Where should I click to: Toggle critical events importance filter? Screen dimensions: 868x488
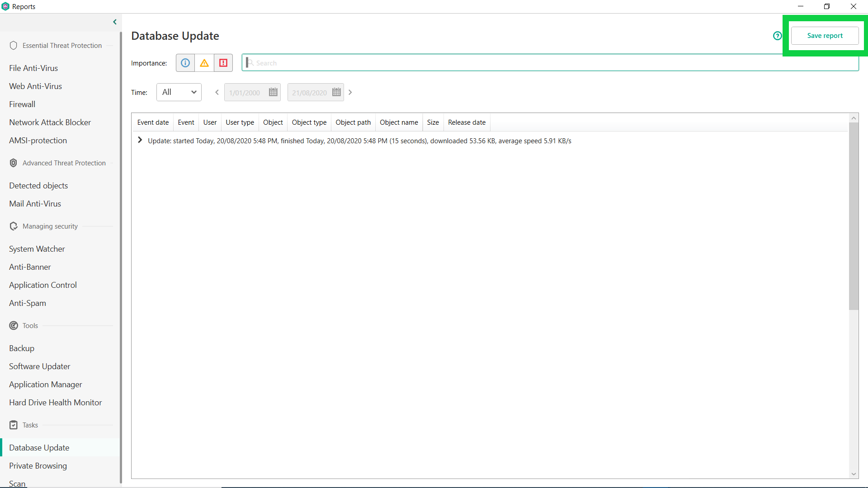(223, 63)
